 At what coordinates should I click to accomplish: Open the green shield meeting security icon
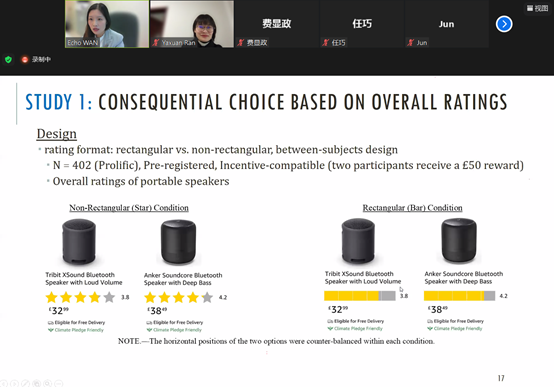tap(8, 59)
